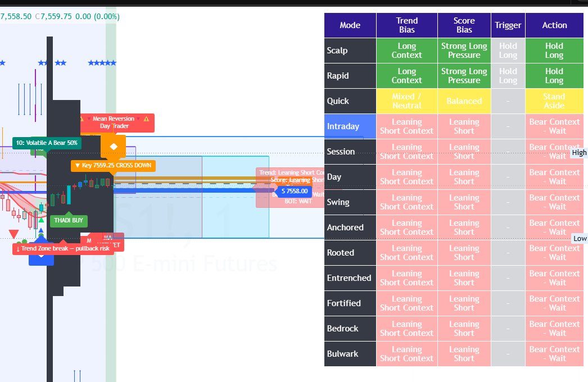Click Quick row 'Stand Aside' action cell
The height and width of the screenshot is (382, 588).
pos(554,101)
